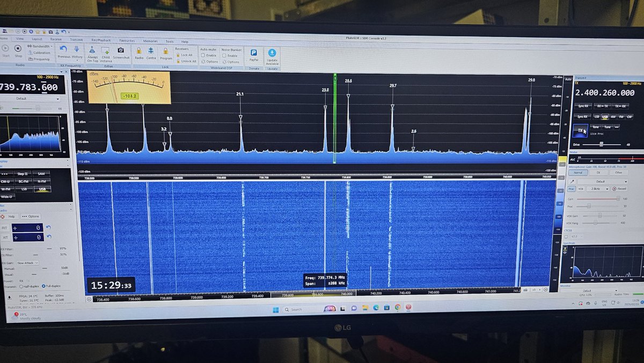Toggle the RIT button
The image size is (644, 363).
click(x=4, y=228)
